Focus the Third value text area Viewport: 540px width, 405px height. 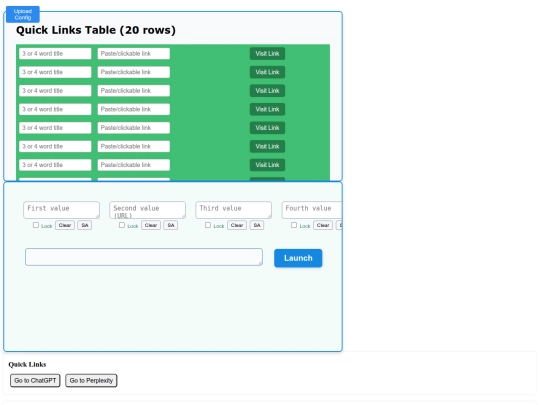233,210
